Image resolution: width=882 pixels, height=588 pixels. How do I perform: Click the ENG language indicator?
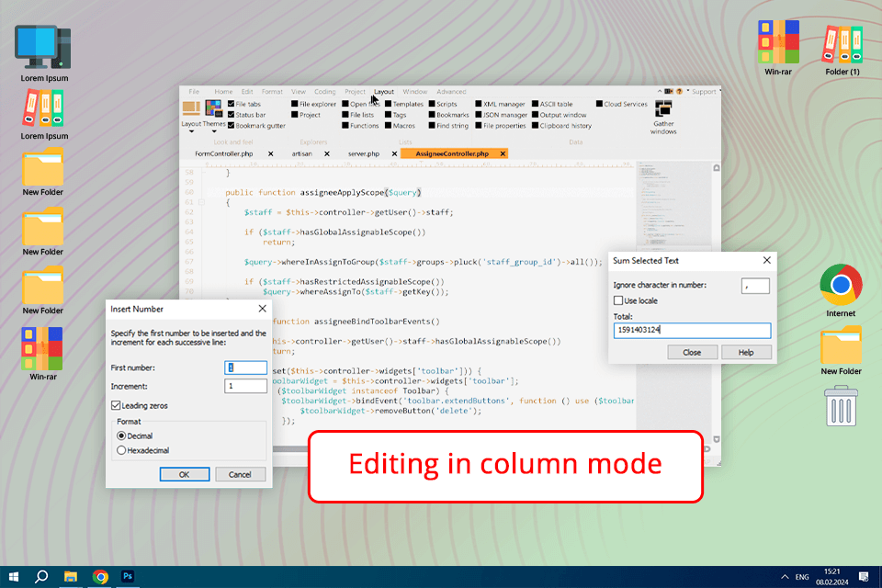pos(802,577)
